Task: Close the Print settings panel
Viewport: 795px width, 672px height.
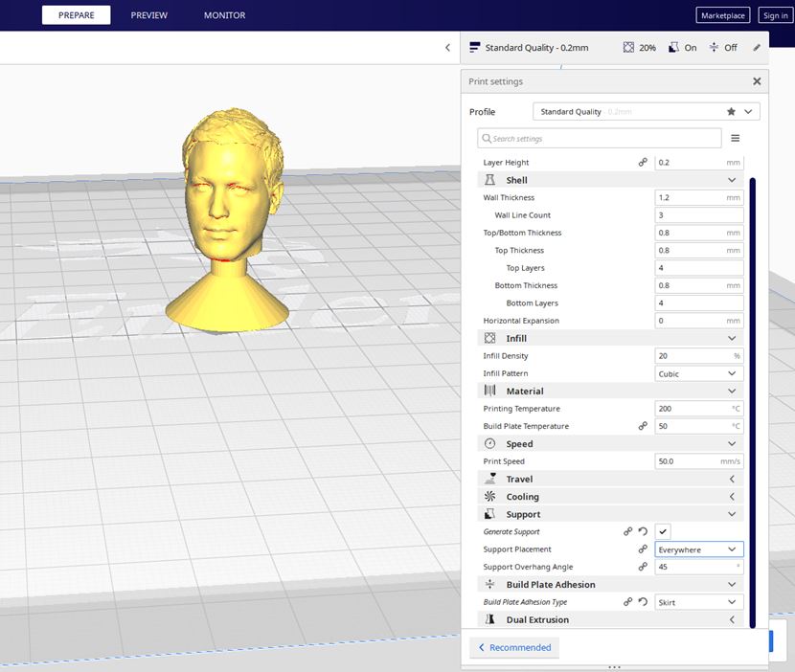Action: click(x=757, y=81)
